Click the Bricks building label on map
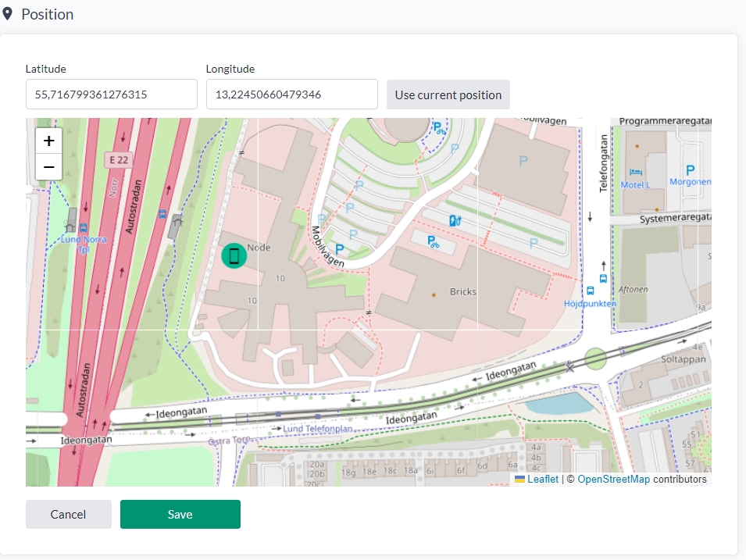 [462, 291]
